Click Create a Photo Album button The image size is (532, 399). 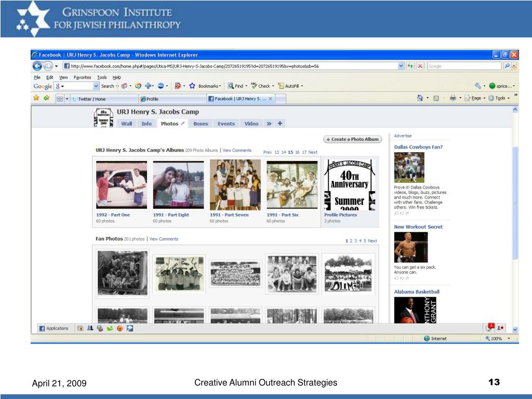click(353, 139)
